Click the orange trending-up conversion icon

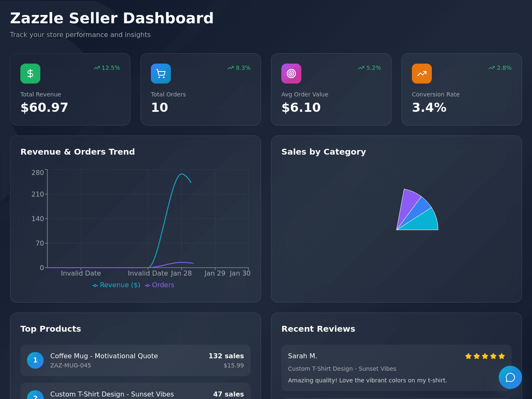coord(422,74)
